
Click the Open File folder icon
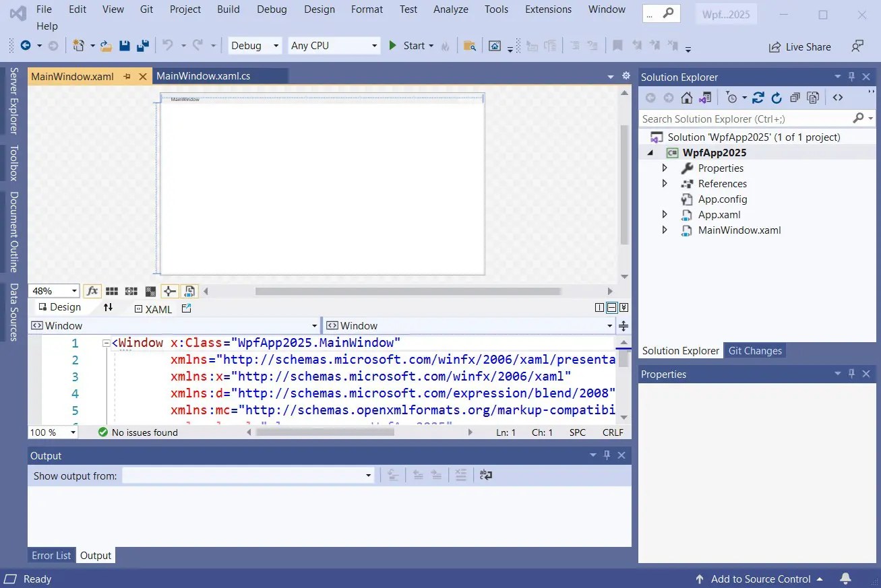coord(106,46)
